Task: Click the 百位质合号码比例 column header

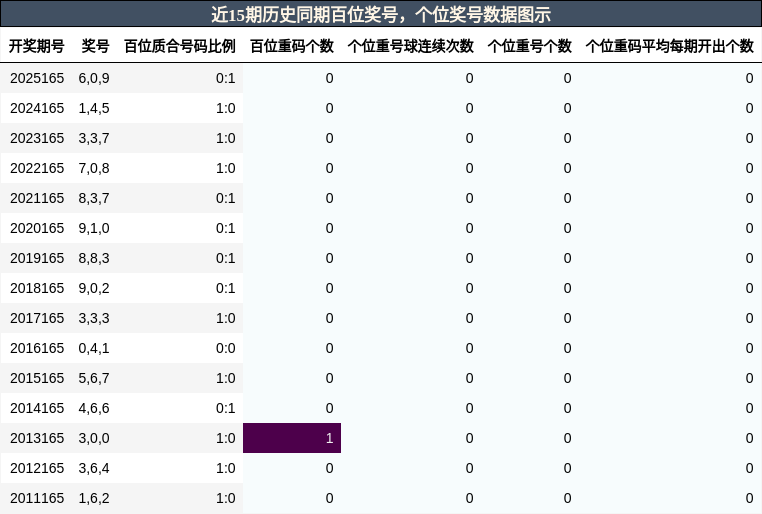Action: (x=180, y=46)
